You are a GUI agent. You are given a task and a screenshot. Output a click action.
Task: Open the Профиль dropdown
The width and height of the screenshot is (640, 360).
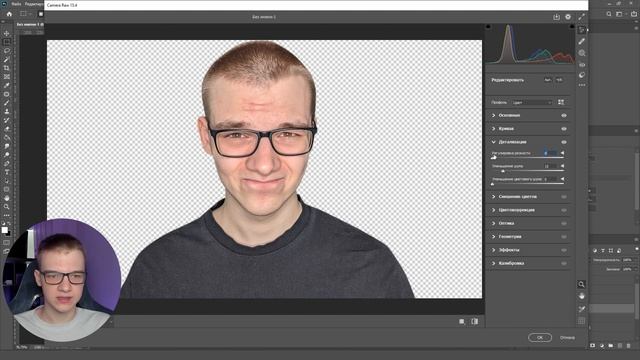pos(532,102)
